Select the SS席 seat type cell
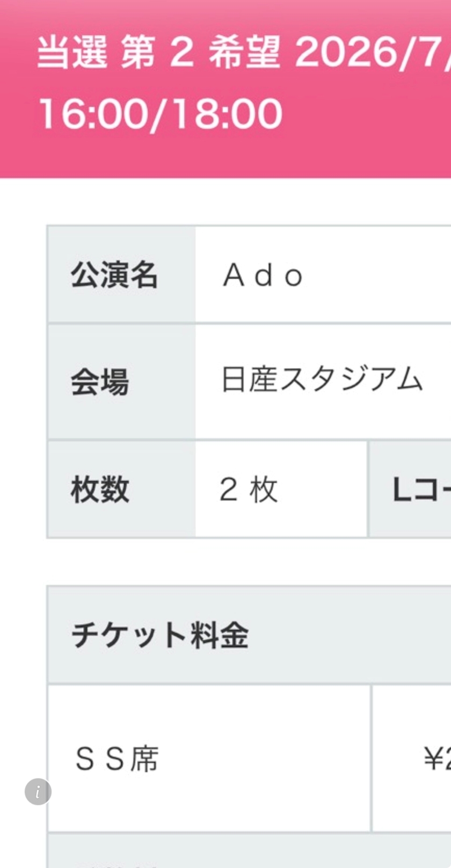Image resolution: width=451 pixels, height=868 pixels. coord(117,759)
